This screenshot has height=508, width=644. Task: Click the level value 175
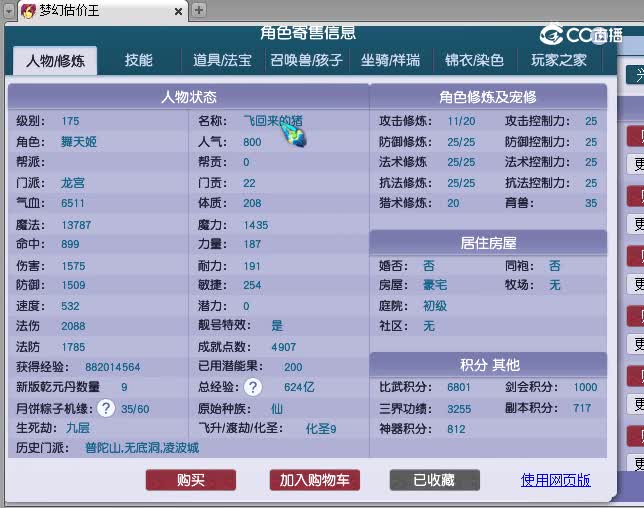pos(70,121)
